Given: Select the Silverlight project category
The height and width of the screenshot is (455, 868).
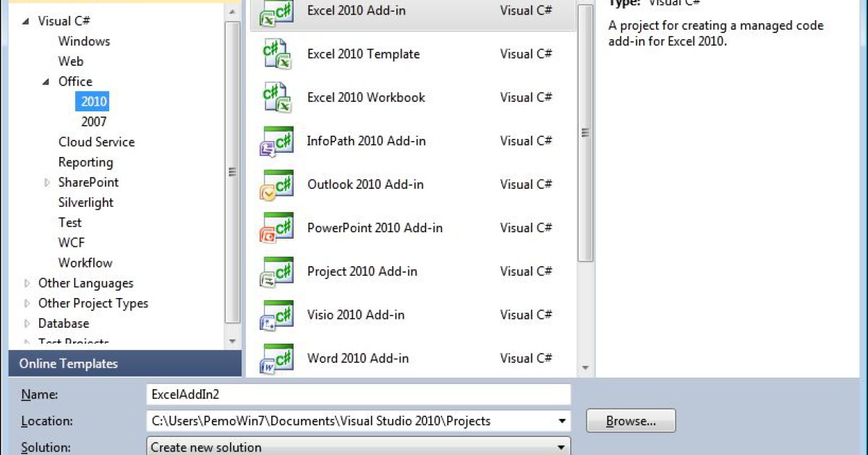Looking at the screenshot, I should pos(85,203).
